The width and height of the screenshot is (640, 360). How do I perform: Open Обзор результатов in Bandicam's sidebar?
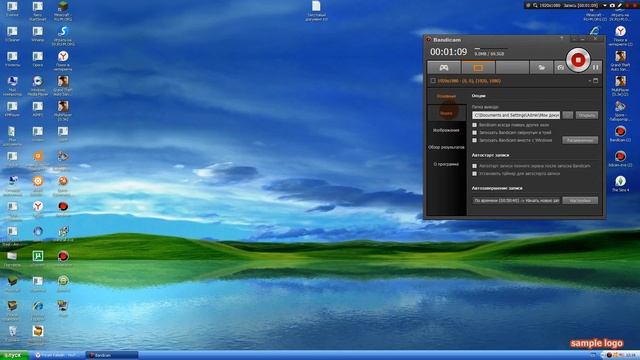click(x=446, y=147)
